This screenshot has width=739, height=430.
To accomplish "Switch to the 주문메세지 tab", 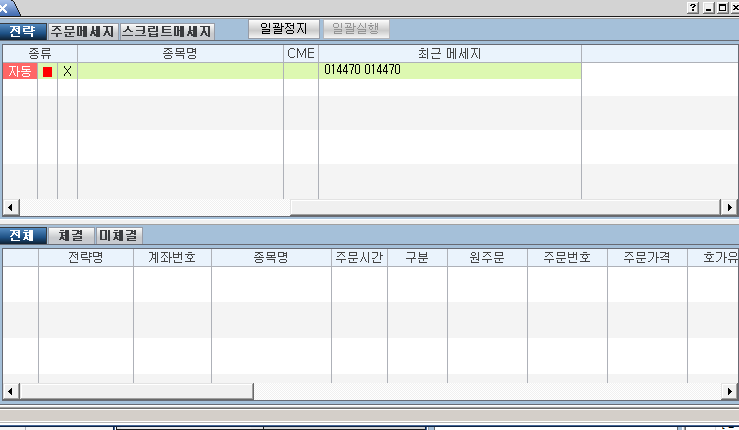I will click(83, 31).
